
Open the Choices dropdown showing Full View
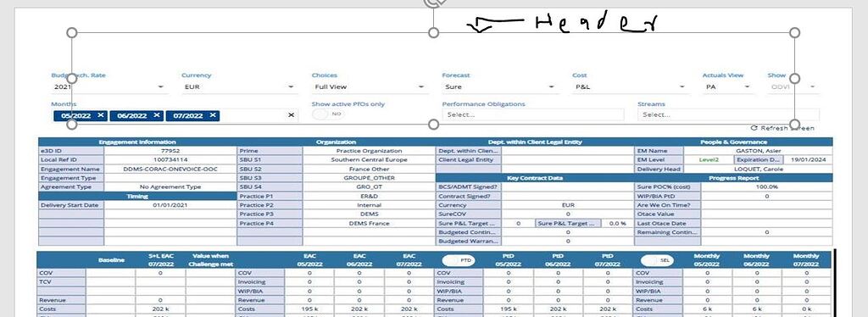(370, 86)
